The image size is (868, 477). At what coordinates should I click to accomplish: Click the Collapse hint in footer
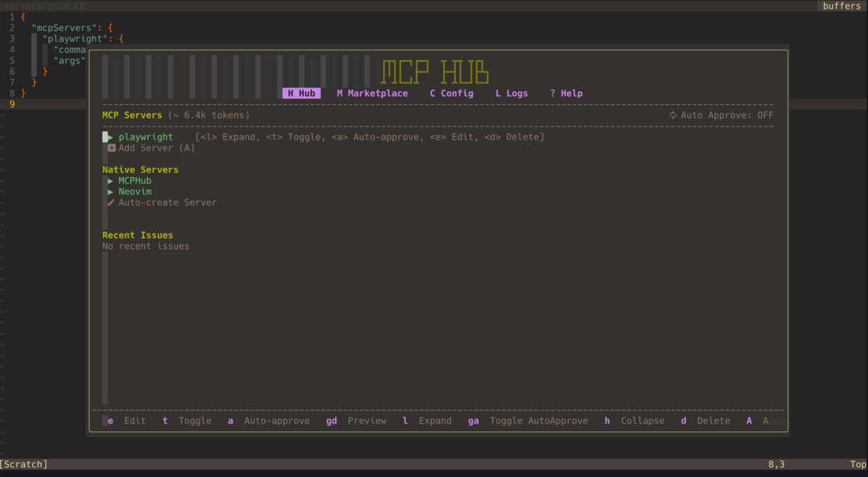click(x=635, y=421)
